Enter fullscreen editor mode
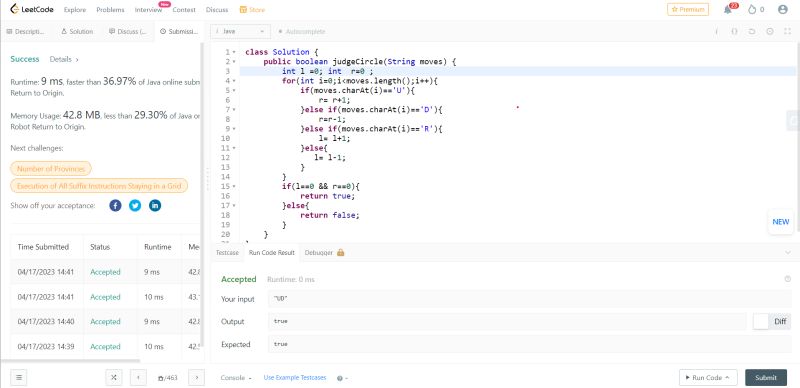Image resolution: width=800 pixels, height=388 pixels. 787,32
